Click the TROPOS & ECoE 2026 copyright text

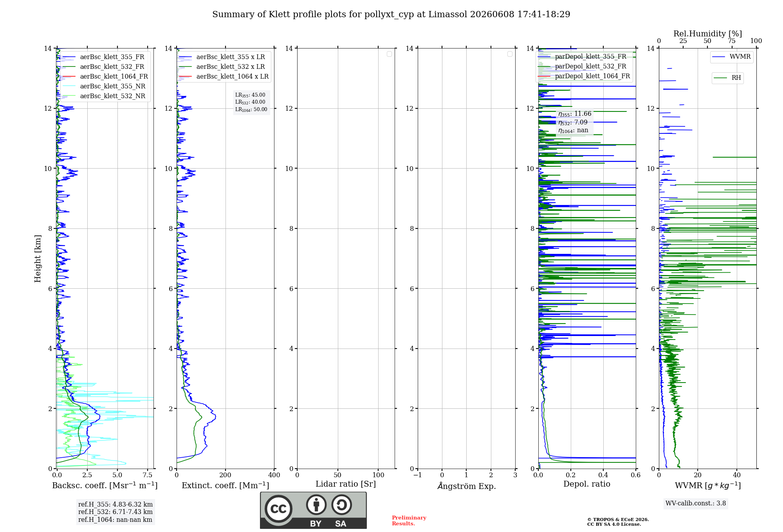click(618, 519)
